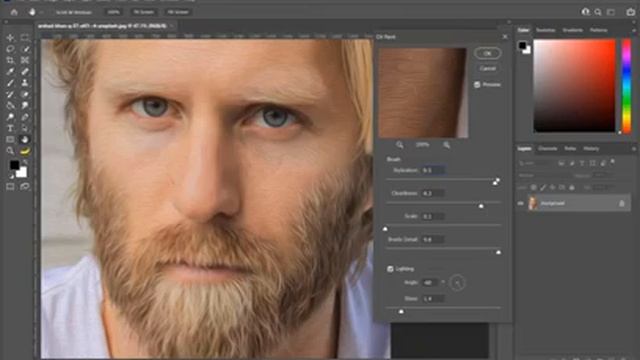640x360 pixels.
Task: Toggle Quick Mask mode icon
Action: [10, 187]
